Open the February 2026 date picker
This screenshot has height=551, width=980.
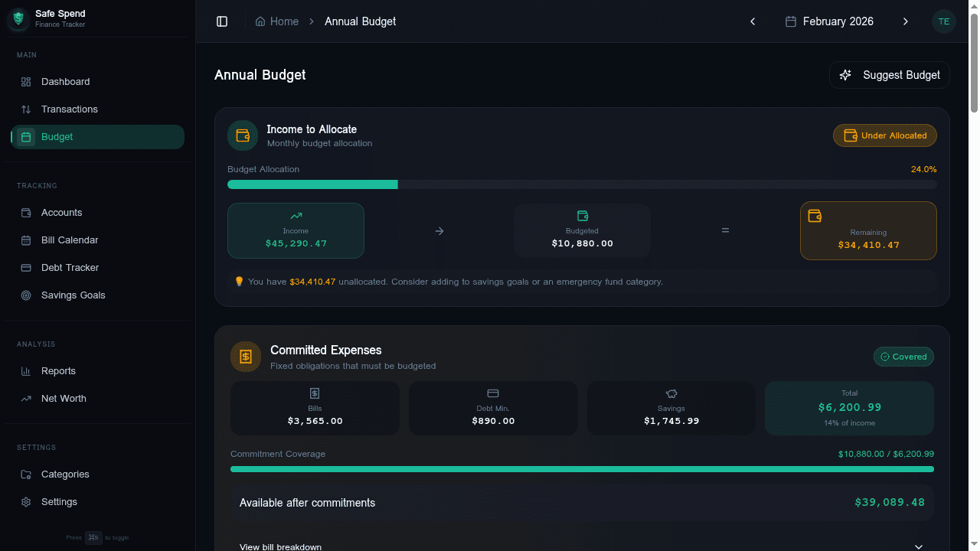click(x=829, y=21)
